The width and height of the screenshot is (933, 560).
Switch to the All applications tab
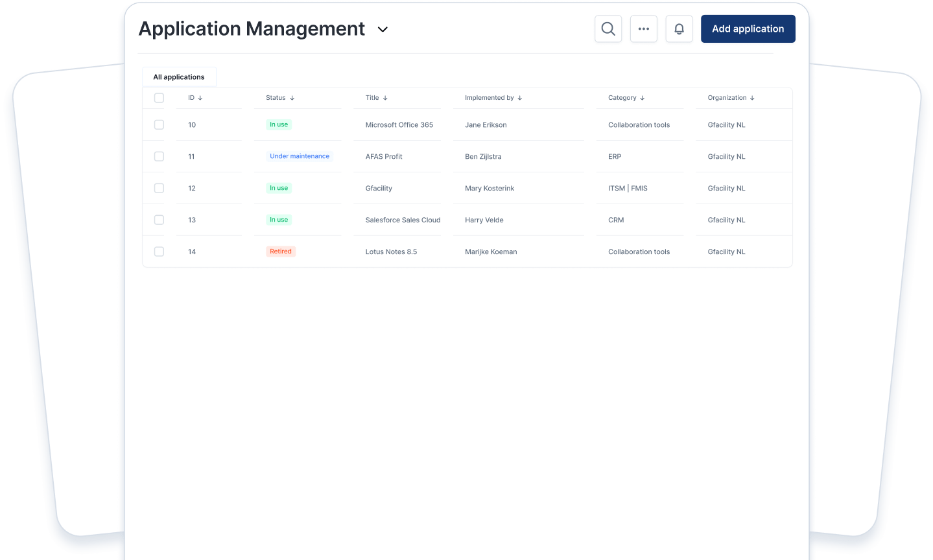pos(179,77)
